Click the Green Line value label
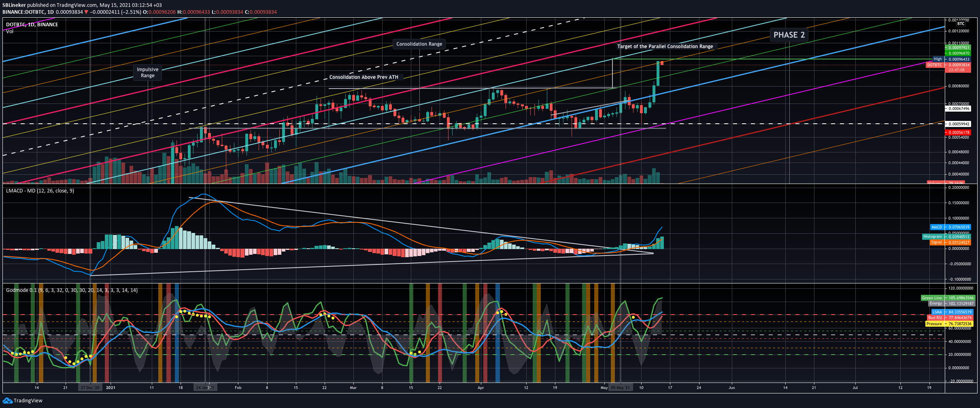 (x=948, y=298)
